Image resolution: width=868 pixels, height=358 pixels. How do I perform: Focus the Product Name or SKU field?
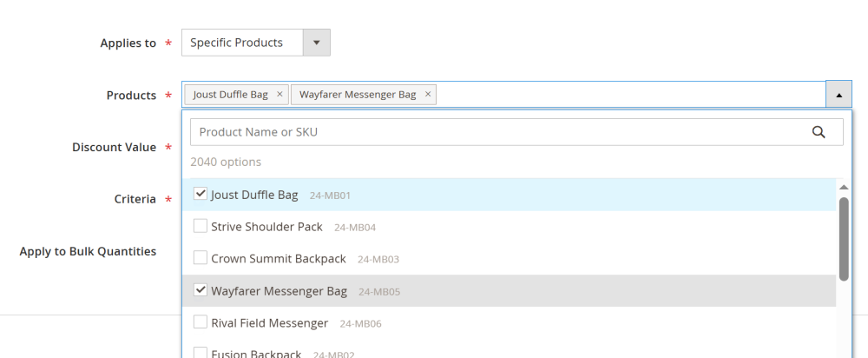516,132
